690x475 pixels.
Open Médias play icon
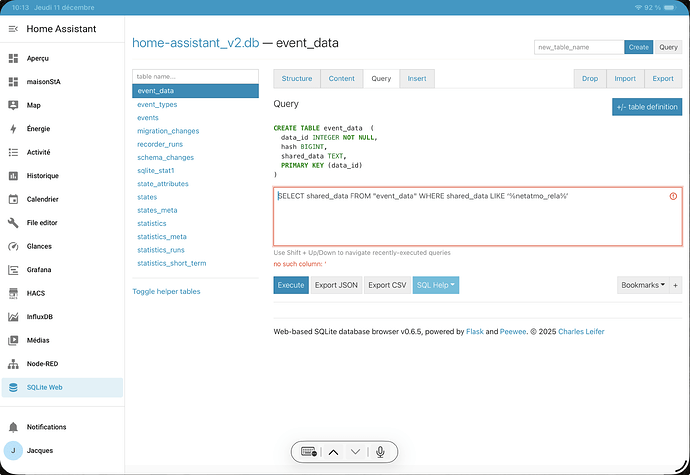(13, 340)
